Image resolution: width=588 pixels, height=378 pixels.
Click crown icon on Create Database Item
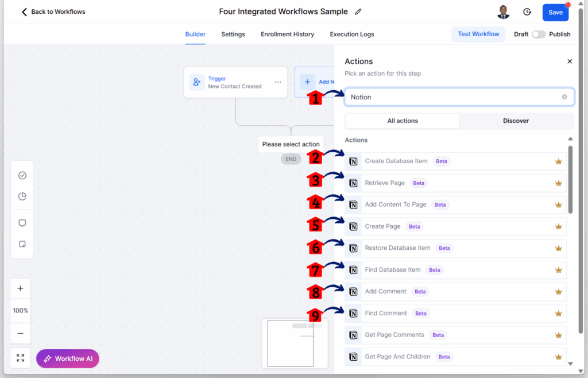pyautogui.click(x=558, y=161)
